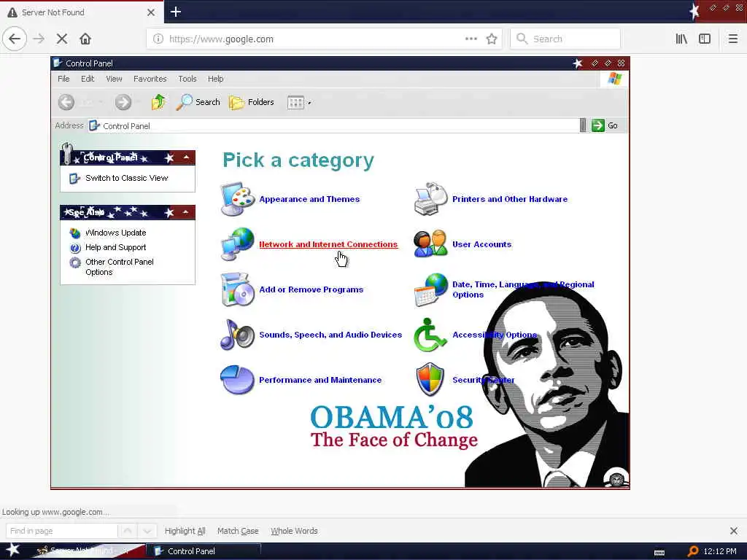This screenshot has width=747, height=560.
Task: Open the Help menu
Action: (215, 79)
